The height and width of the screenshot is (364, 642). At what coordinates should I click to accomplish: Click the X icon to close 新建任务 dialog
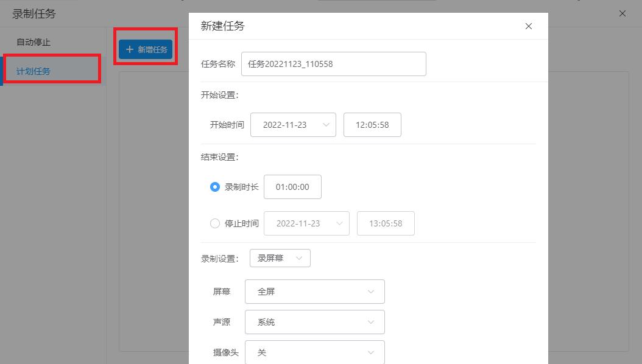point(528,26)
